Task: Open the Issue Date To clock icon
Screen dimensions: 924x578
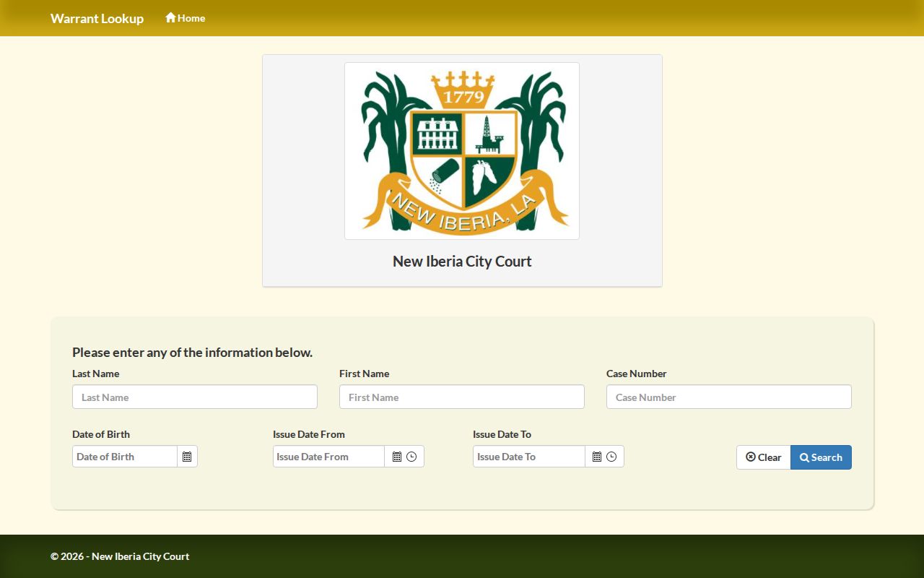Action: click(611, 457)
